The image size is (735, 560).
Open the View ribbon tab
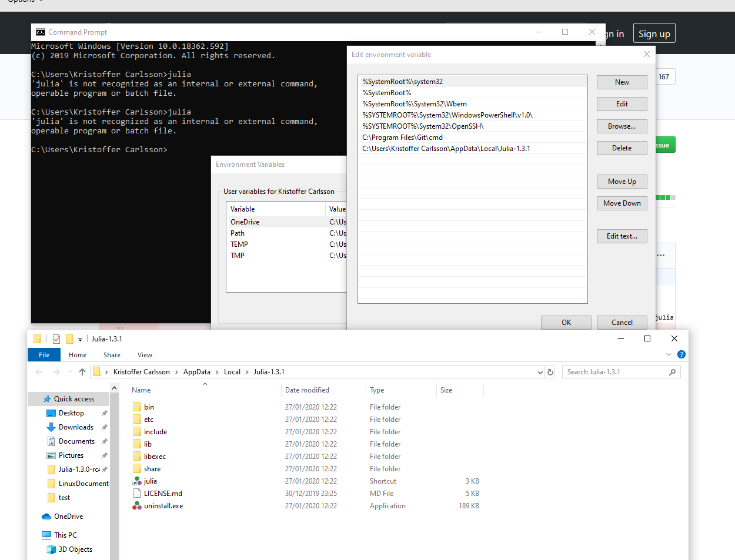point(145,355)
